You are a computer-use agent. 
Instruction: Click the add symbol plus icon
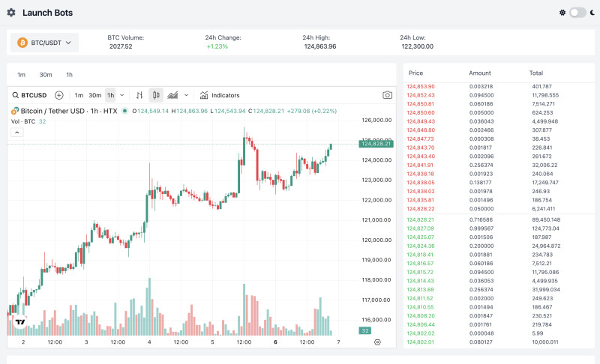coord(58,95)
